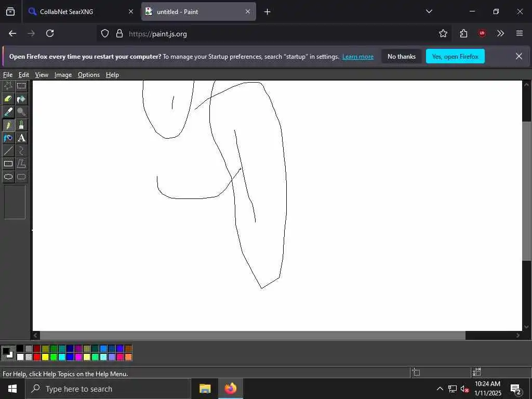Select the rectangular Select tool
The image size is (532, 399).
tap(21, 86)
